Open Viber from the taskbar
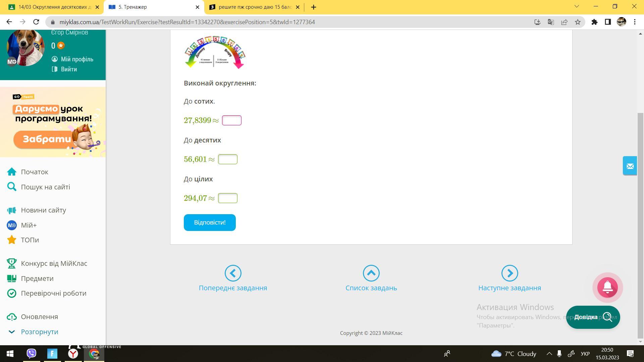The width and height of the screenshot is (644, 362). click(32, 354)
